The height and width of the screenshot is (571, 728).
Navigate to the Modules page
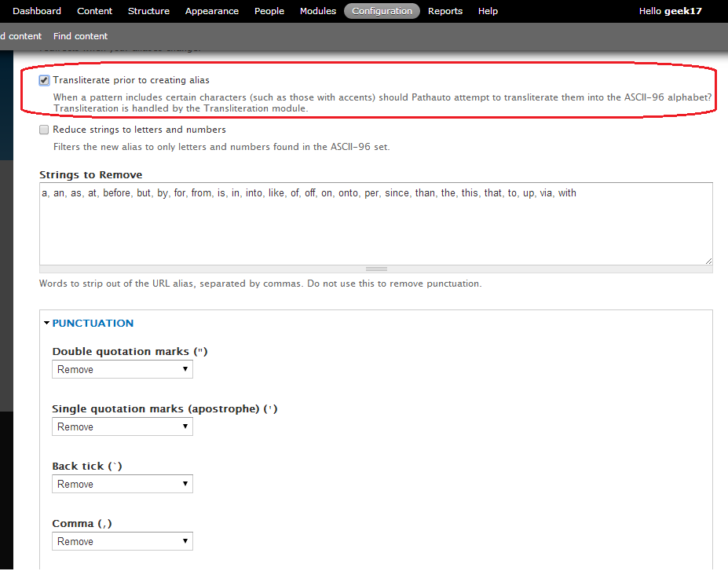click(x=318, y=11)
